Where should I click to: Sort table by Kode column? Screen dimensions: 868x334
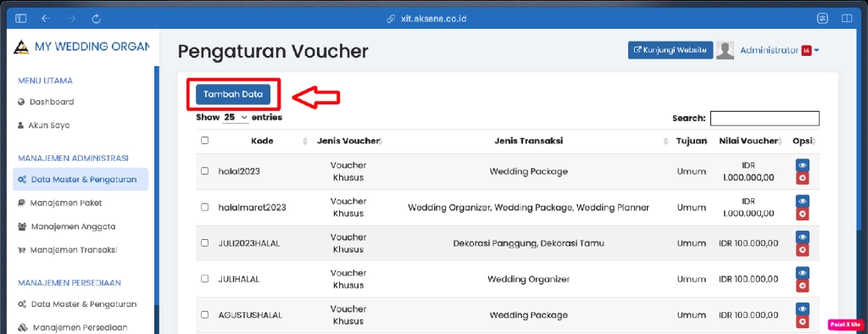pos(263,142)
